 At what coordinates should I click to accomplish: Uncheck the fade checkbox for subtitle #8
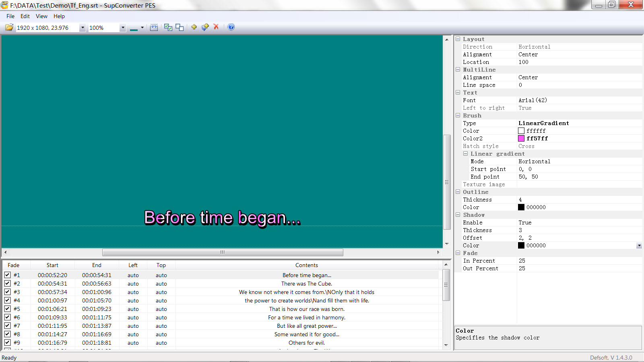point(7,334)
